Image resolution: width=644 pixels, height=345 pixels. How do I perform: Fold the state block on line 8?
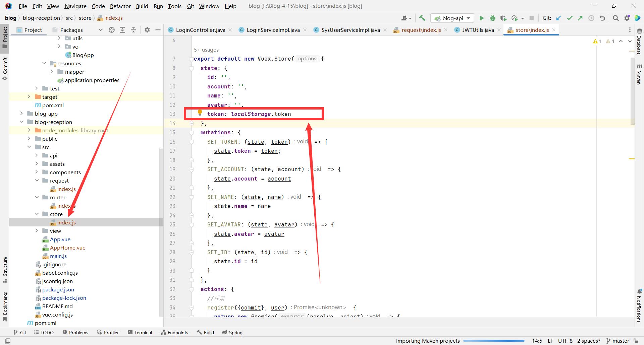pos(192,68)
